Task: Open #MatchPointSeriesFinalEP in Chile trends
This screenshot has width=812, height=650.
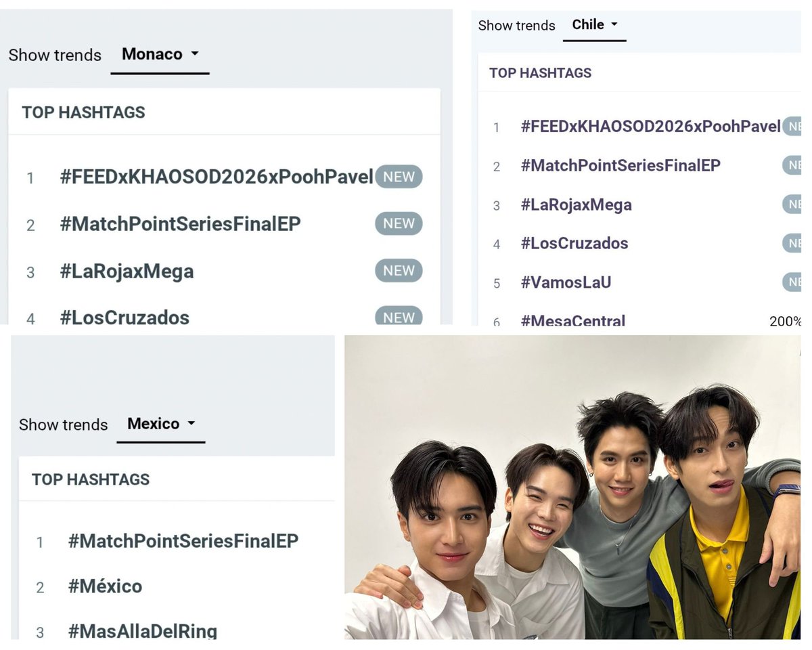Action: [x=621, y=165]
